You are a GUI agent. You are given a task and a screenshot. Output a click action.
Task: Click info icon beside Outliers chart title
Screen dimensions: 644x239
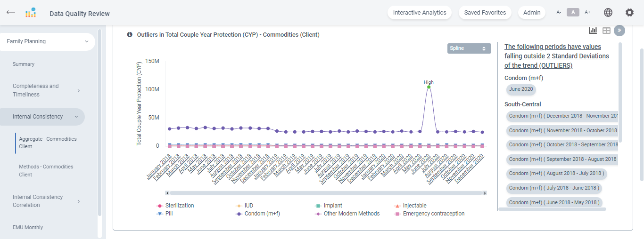click(x=130, y=34)
